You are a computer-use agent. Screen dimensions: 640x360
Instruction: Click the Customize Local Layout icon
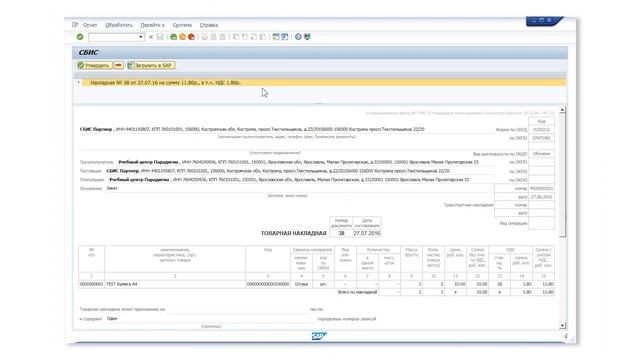307,37
